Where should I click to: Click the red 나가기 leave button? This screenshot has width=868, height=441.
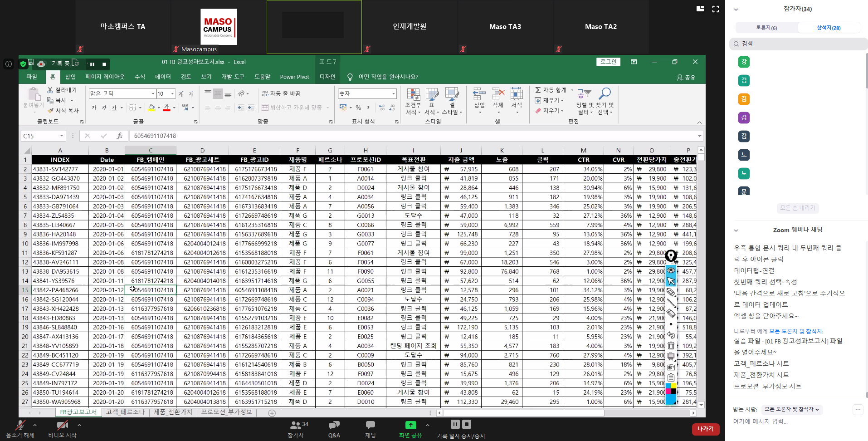pyautogui.click(x=705, y=429)
